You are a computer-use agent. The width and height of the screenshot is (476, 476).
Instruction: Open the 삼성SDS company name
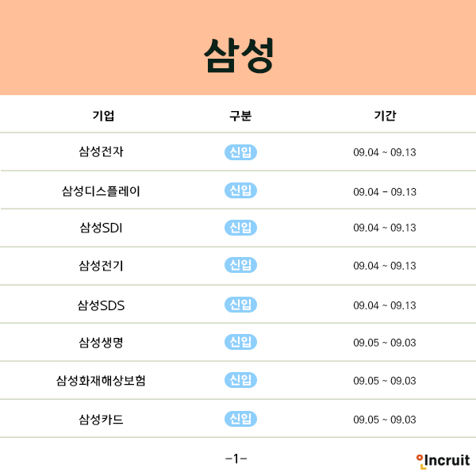pos(101,305)
